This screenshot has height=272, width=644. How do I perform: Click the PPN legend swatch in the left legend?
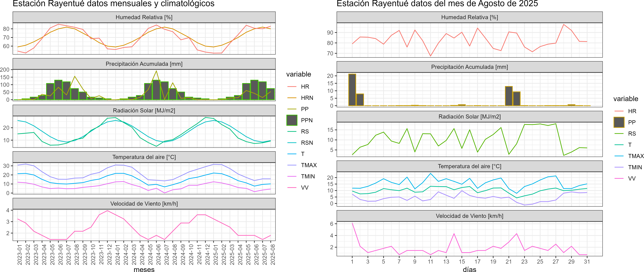coord(292,120)
